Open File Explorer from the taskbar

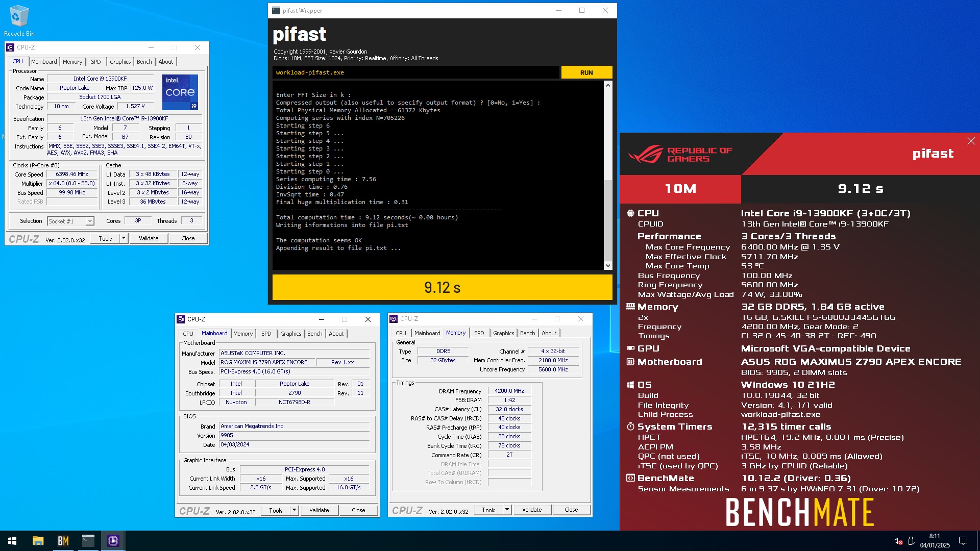(x=38, y=541)
